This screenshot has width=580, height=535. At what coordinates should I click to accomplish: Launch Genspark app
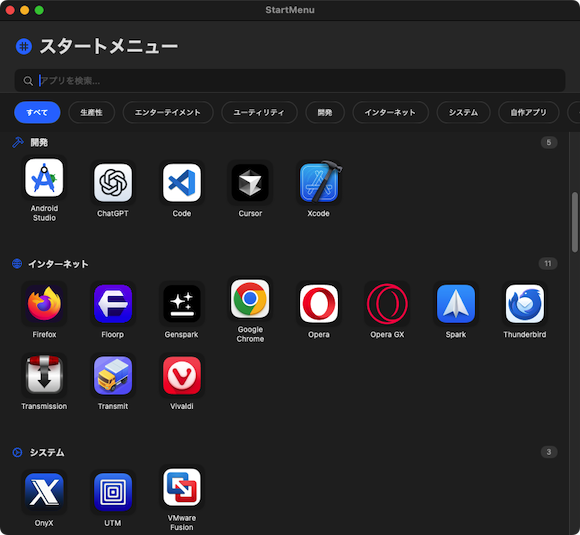coord(182,304)
